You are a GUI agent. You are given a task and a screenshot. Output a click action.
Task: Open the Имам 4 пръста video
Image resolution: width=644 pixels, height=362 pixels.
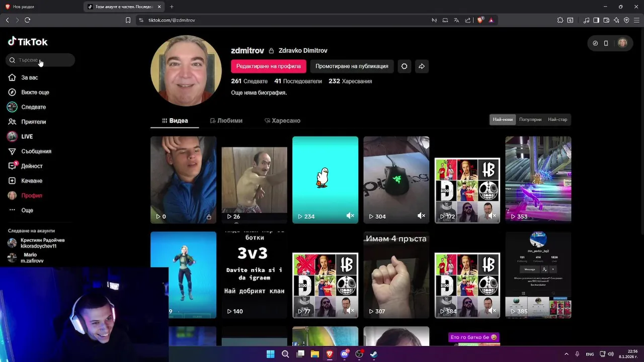click(x=396, y=275)
